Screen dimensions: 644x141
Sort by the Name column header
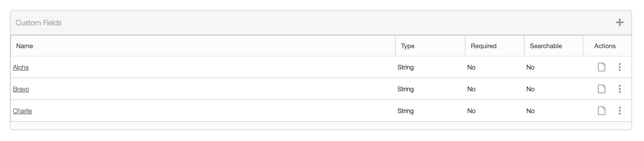(x=24, y=46)
